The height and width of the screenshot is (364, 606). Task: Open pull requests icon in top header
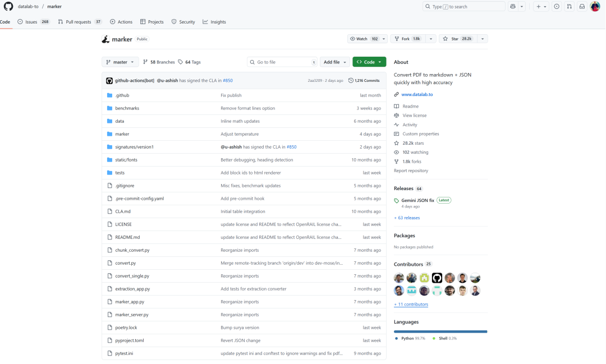[x=570, y=7]
